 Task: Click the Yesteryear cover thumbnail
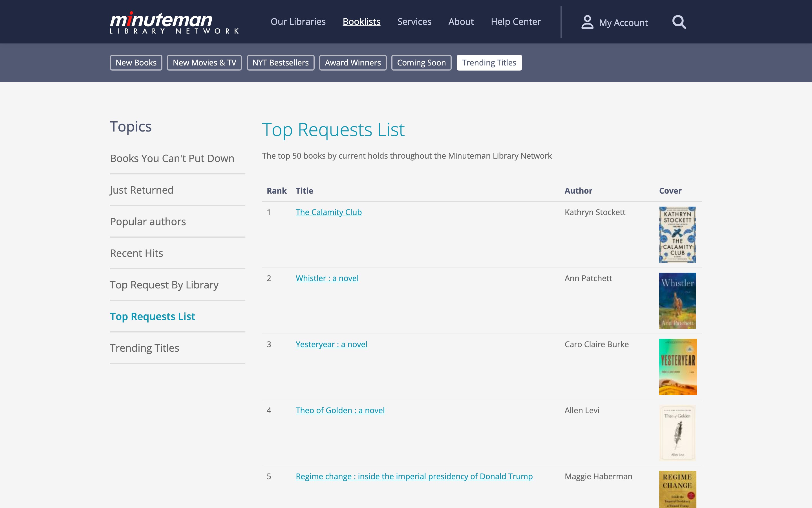pyautogui.click(x=678, y=367)
